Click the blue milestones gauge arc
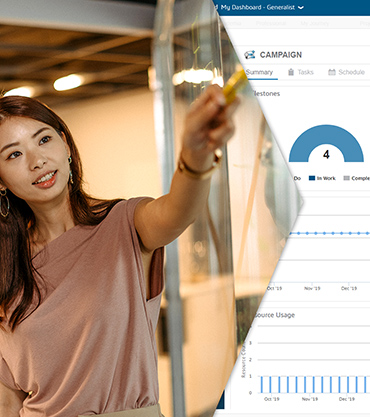 tap(326, 133)
